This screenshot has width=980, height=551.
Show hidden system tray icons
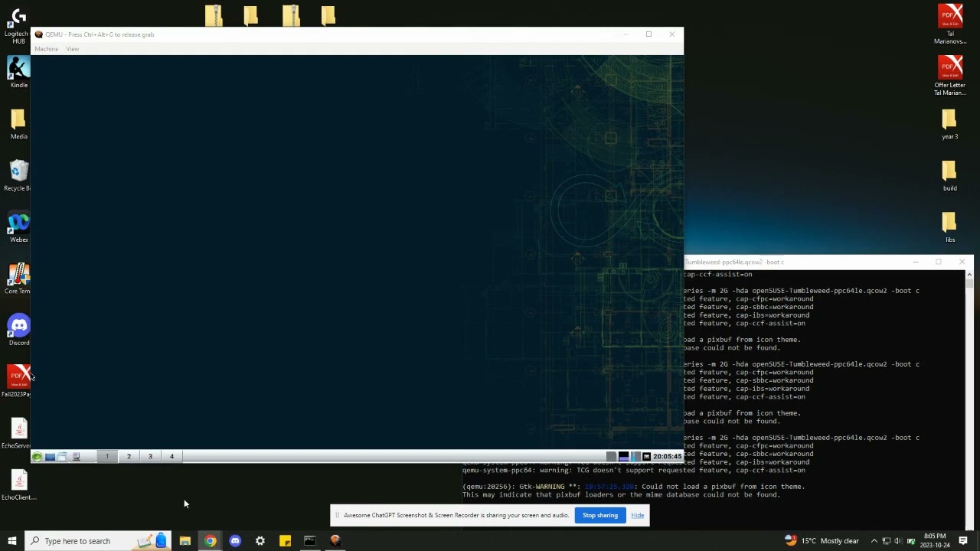(x=874, y=541)
